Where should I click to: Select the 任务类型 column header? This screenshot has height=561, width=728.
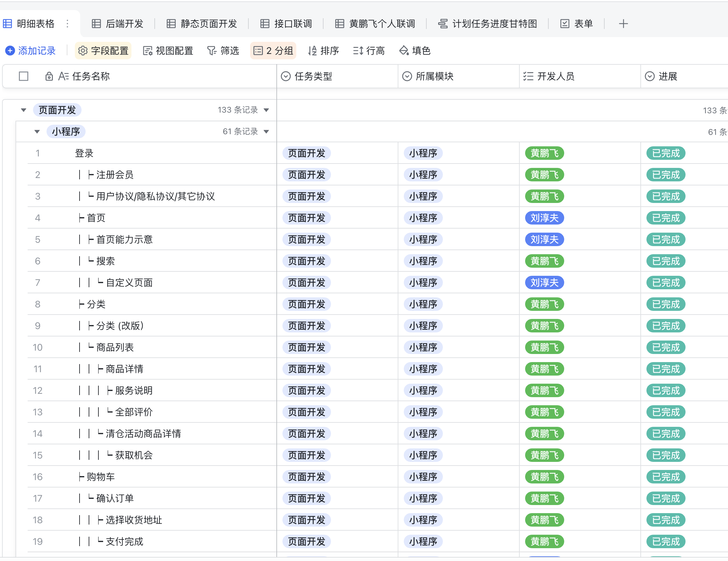coord(337,76)
